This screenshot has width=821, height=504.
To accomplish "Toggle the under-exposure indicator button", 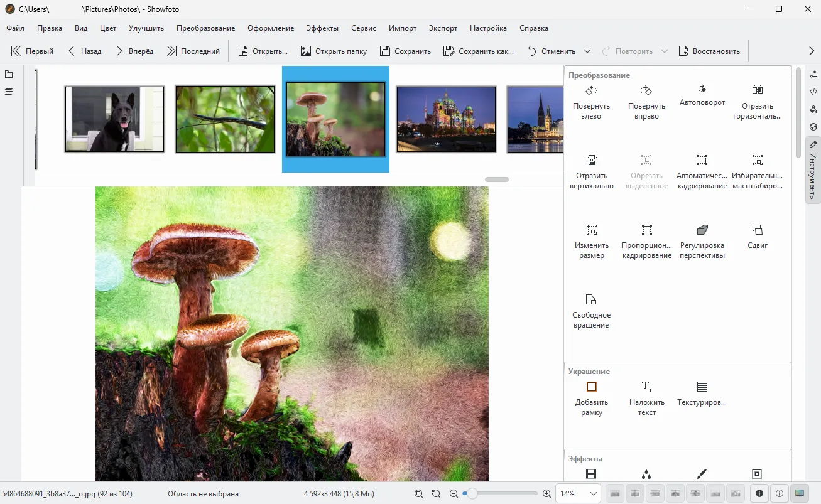I will point(759,493).
